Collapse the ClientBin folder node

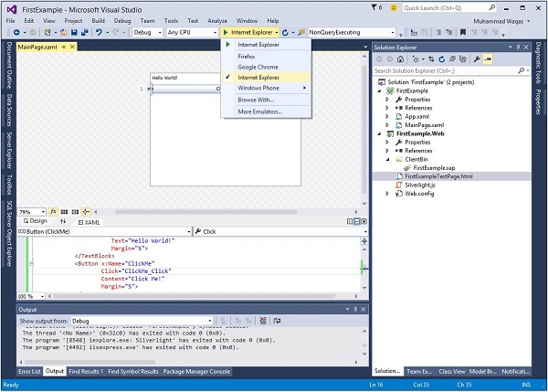[389, 158]
